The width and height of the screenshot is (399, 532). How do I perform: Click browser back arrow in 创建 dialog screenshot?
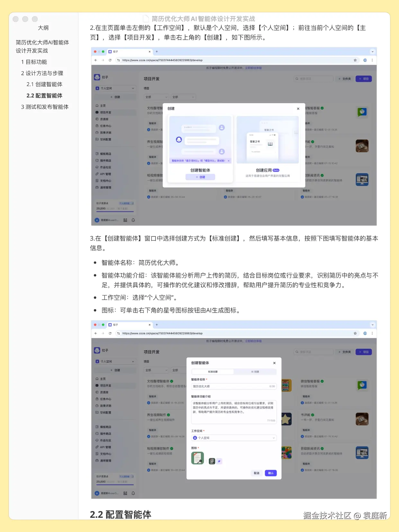click(x=96, y=60)
